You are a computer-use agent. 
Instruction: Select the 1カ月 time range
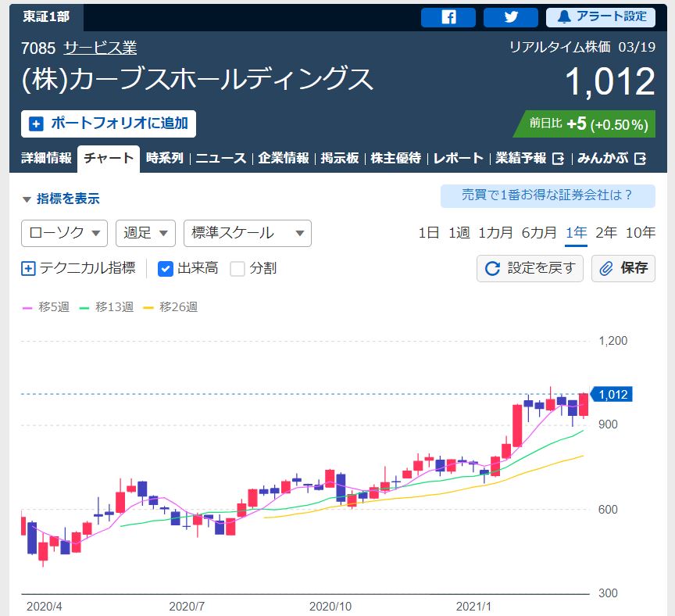pyautogui.click(x=495, y=233)
